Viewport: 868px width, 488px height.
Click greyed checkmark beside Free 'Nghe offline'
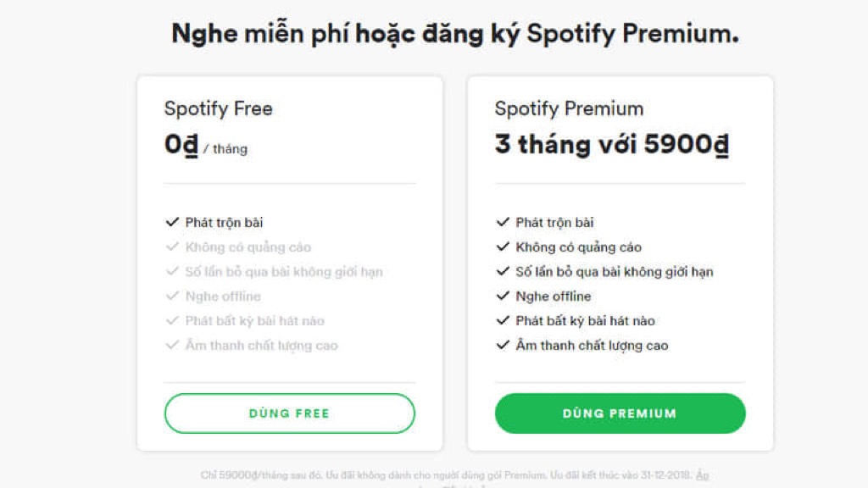172,297
